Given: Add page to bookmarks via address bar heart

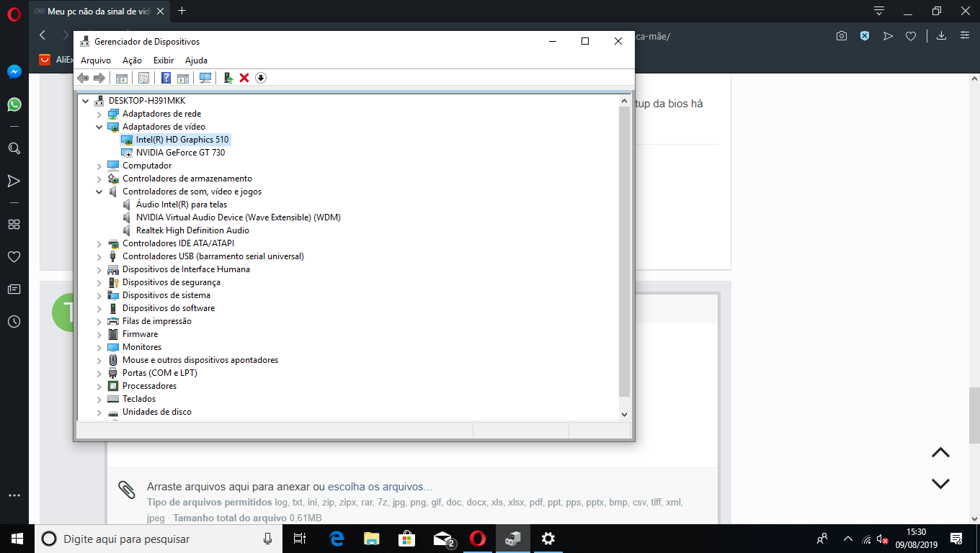Looking at the screenshot, I should (x=911, y=35).
